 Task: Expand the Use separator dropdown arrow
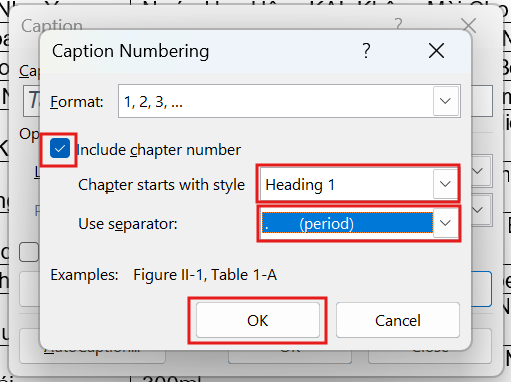click(x=445, y=223)
